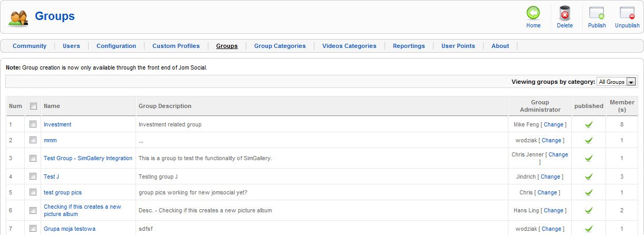Viewport: 644px width, 235px height.
Task: Click Change admin link for Hans Ling
Action: [x=554, y=210]
